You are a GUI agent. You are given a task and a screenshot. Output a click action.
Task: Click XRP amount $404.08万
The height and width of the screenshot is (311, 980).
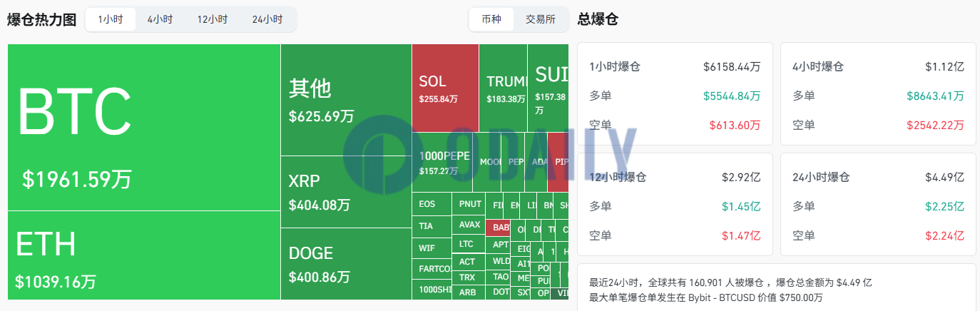pyautogui.click(x=320, y=205)
